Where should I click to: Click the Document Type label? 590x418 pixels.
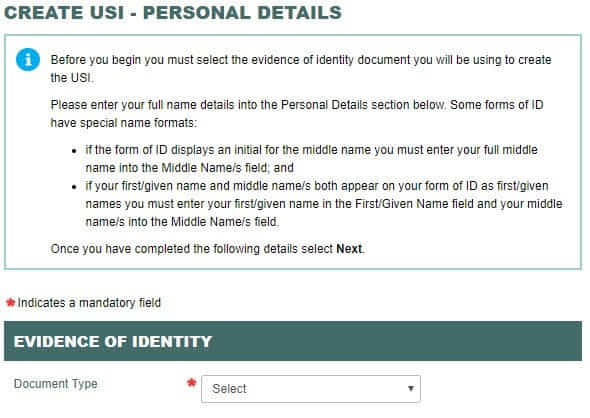[x=56, y=384]
